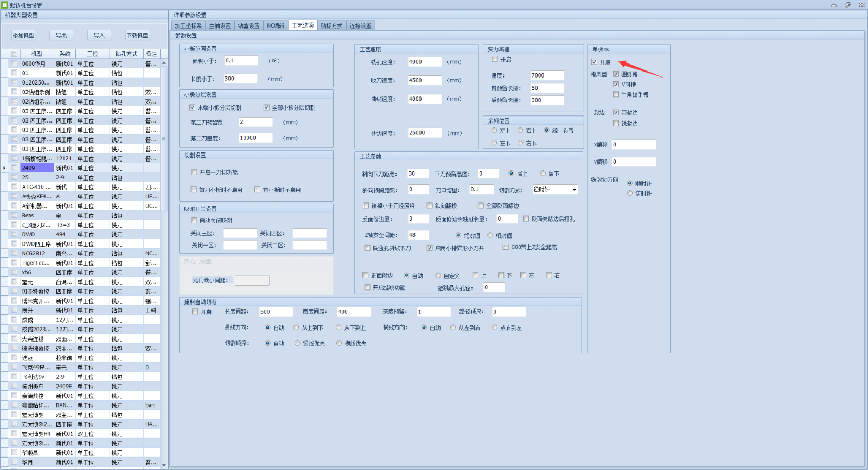Uncheck 开启 under 单板nc

(595, 62)
